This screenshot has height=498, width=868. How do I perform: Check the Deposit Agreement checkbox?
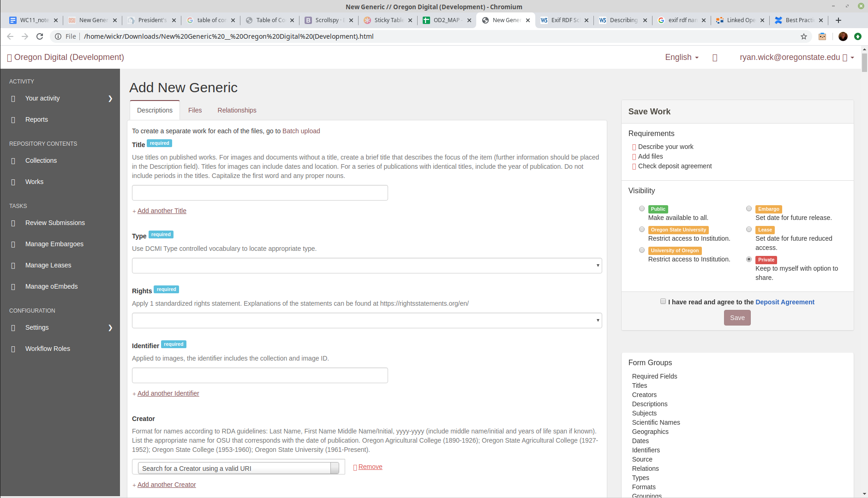663,301
